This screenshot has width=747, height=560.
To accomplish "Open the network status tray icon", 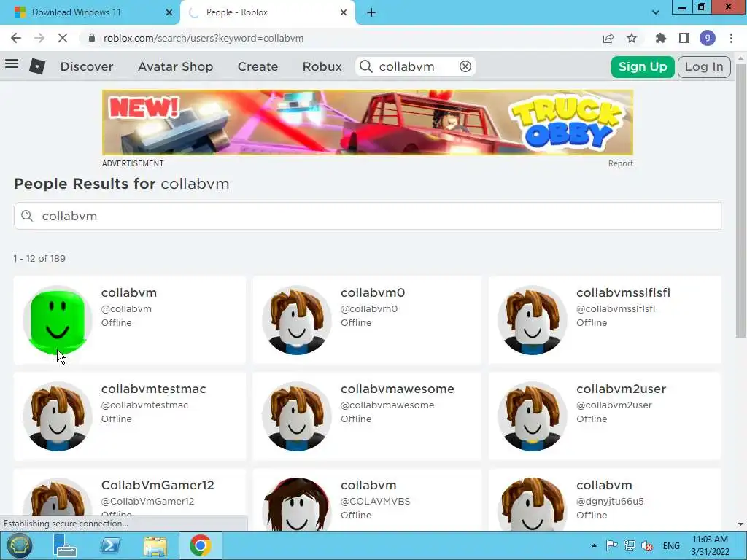I will point(630,545).
